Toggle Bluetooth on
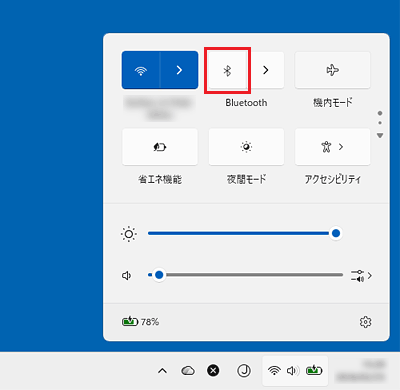 point(228,70)
